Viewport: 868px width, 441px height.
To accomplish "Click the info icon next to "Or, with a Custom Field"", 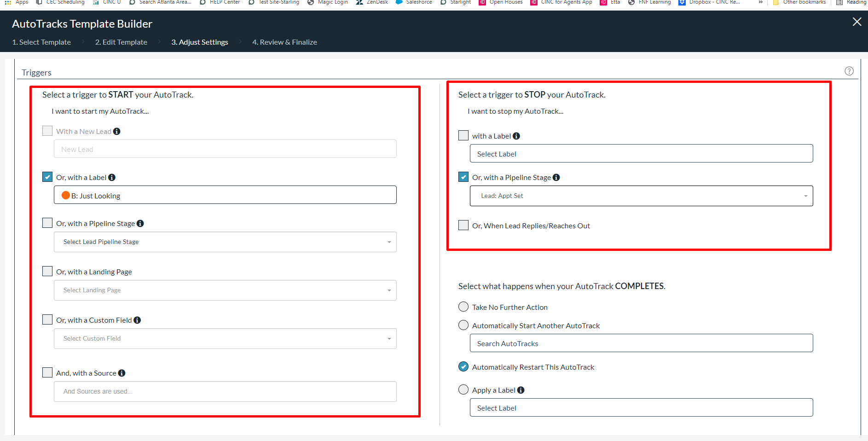I will tap(138, 319).
